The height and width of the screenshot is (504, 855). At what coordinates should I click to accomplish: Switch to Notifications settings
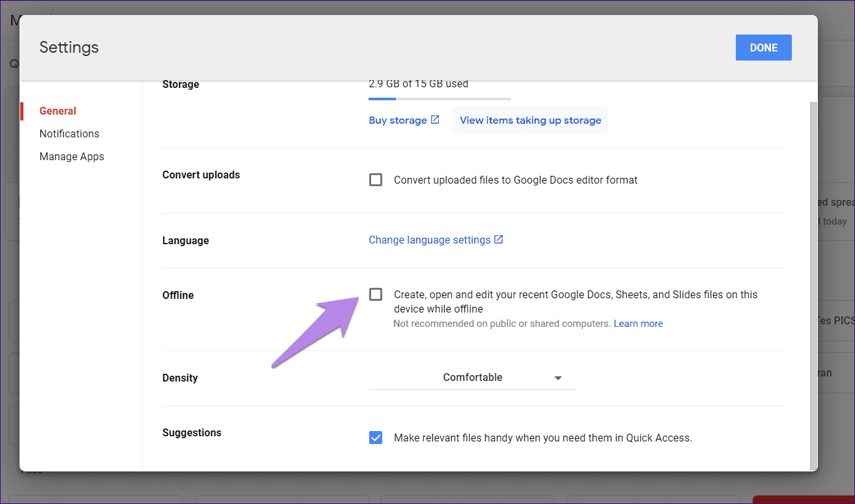pyautogui.click(x=69, y=133)
